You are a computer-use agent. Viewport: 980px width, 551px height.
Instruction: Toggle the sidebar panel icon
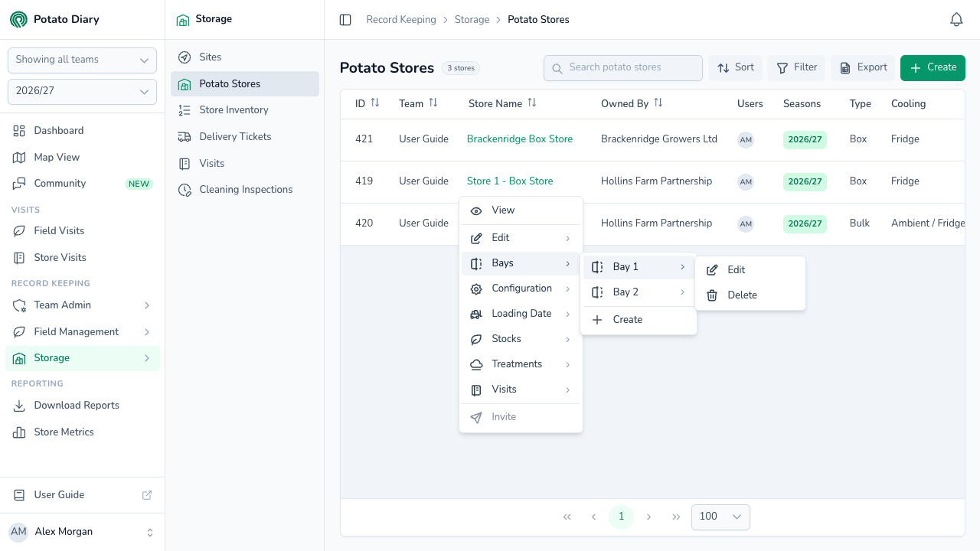(x=345, y=20)
